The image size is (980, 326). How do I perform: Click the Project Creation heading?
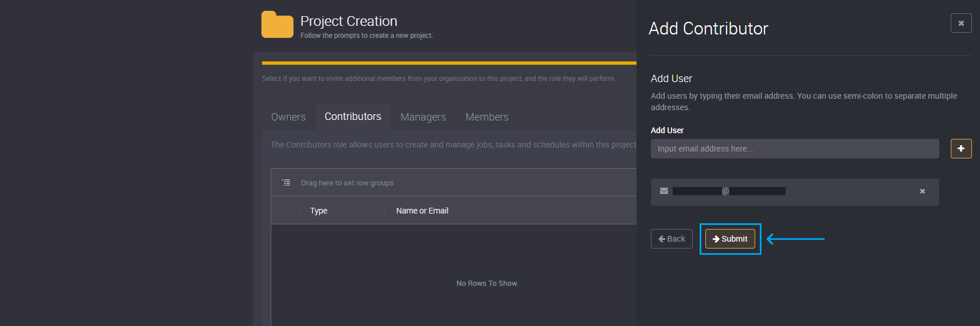349,21
